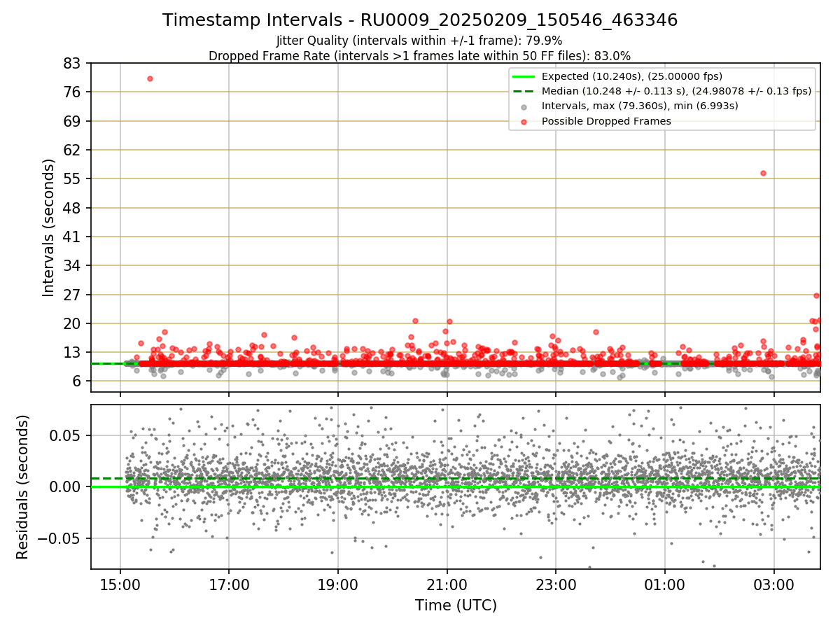Click the 'Residuals (seconds)' y-axis label
Screen dimensions: 840x630
pos(22,486)
